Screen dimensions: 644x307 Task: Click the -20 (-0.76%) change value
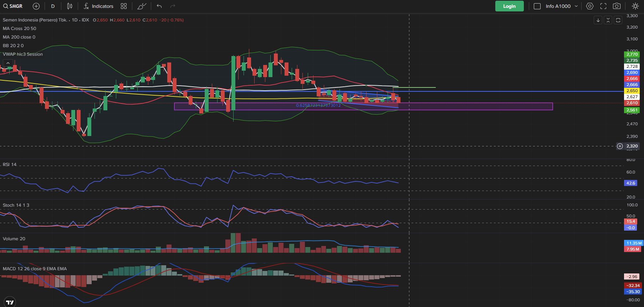[x=172, y=20]
